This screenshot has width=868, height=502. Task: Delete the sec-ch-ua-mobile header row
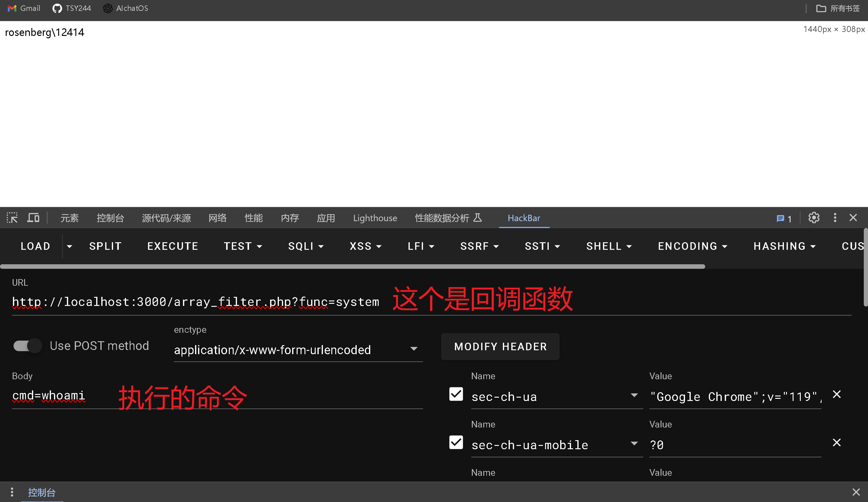point(836,443)
